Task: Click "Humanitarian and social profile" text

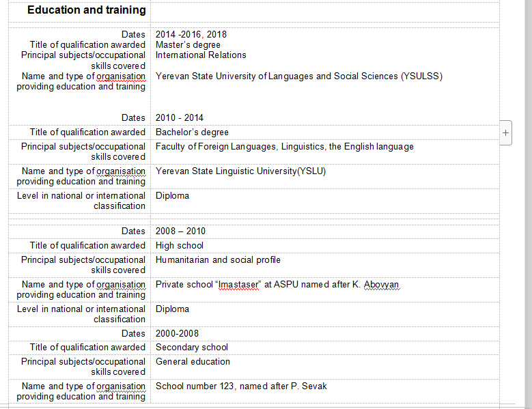Action: (x=218, y=260)
